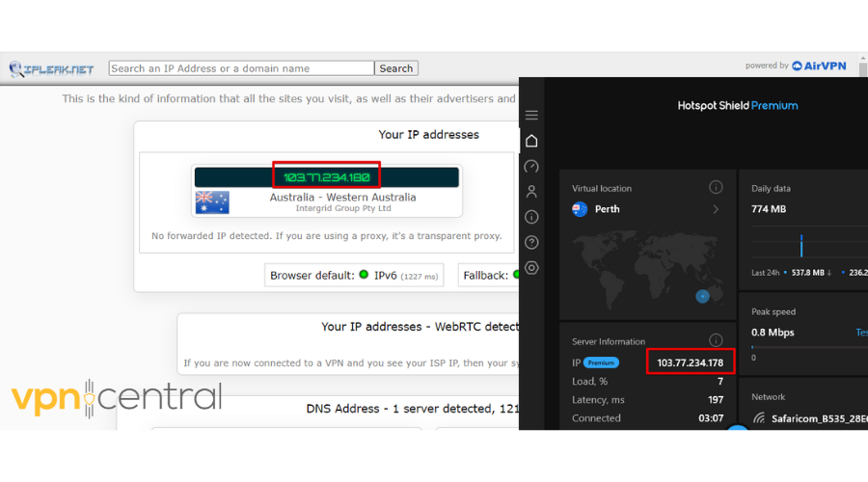Image resolution: width=868 pixels, height=482 pixels.
Task: Click the Daily data usage chart bar
Action: [x=801, y=245]
